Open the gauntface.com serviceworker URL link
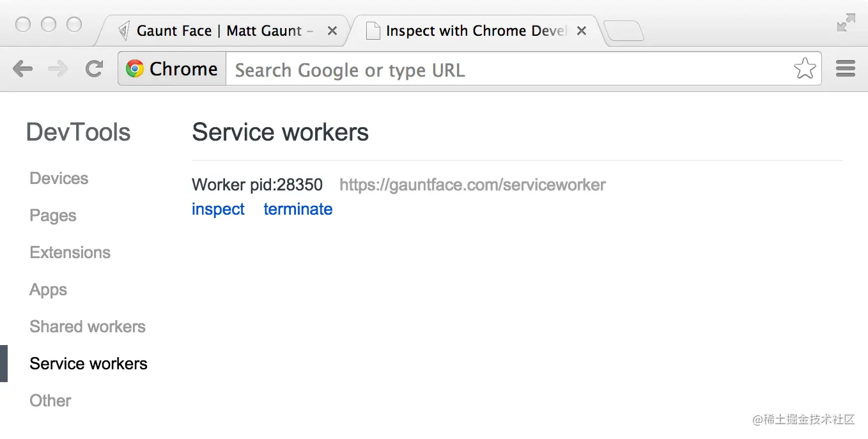Viewport: 868px width, 439px height. click(472, 185)
